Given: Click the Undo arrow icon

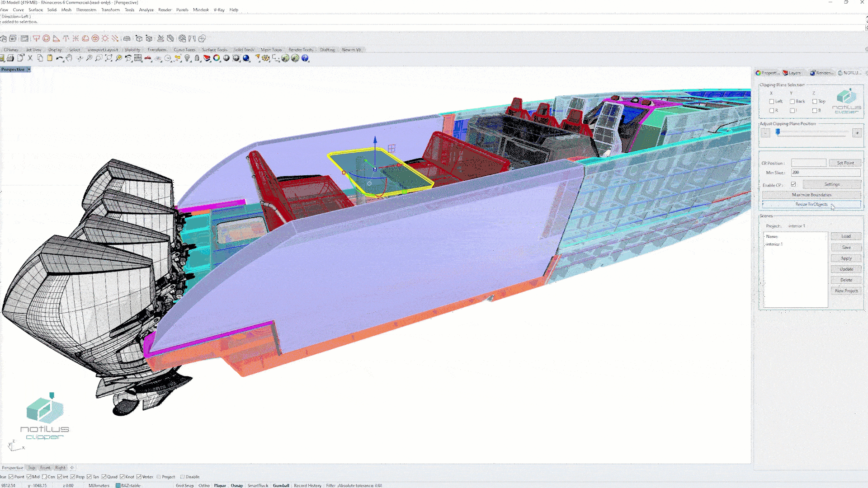Looking at the screenshot, I should point(60,58).
